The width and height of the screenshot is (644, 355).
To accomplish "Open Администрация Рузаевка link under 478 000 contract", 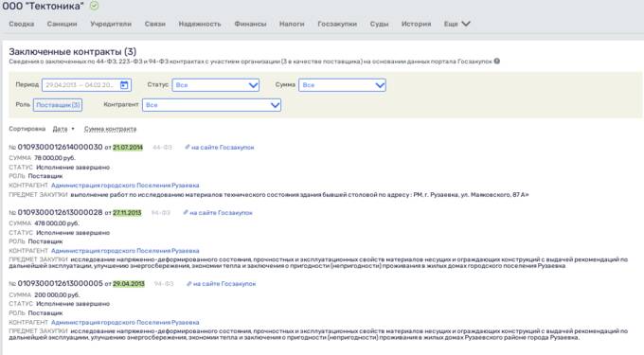I will 125,251.
